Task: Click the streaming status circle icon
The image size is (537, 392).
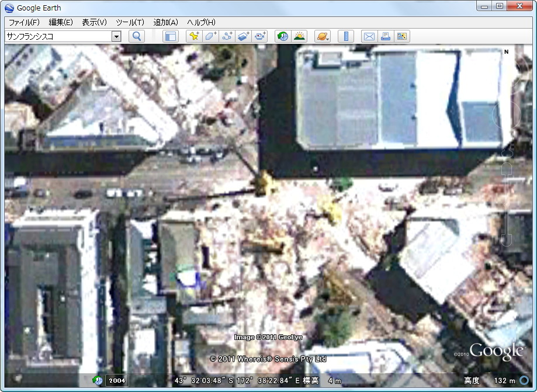Action: click(x=524, y=380)
